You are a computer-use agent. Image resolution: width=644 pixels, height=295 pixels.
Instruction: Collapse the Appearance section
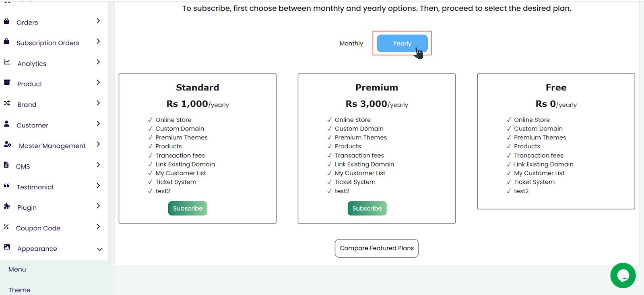coord(99,249)
